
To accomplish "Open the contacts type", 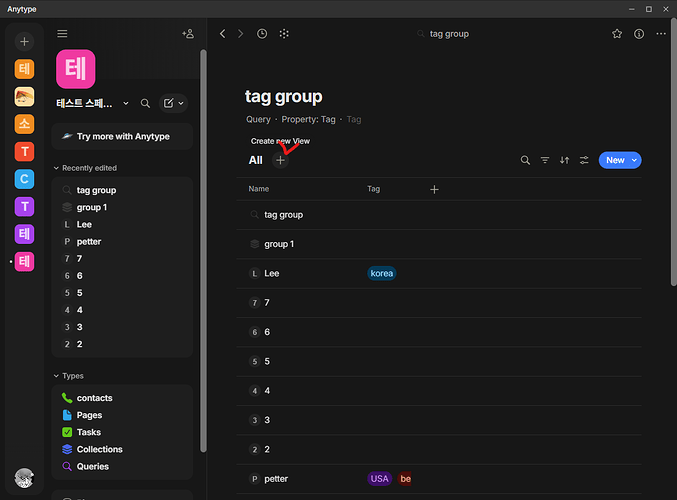I will 122,398.
